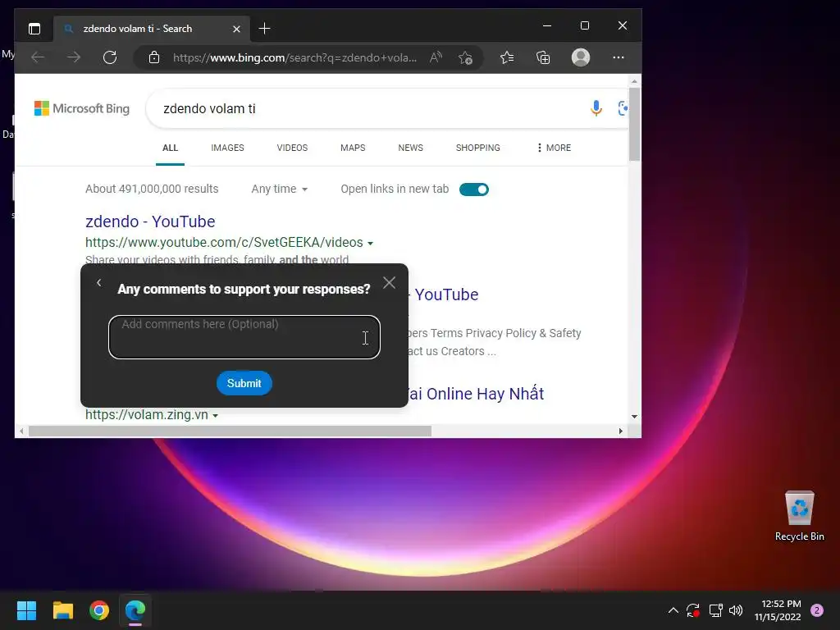Open the Online Hay Nhất result
Viewport: 840px width, 630px height.
(x=477, y=394)
